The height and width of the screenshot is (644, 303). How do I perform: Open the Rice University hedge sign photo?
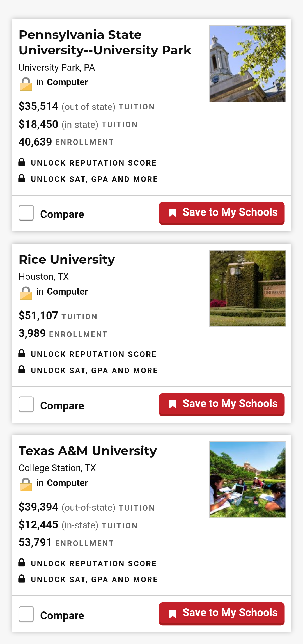247,288
